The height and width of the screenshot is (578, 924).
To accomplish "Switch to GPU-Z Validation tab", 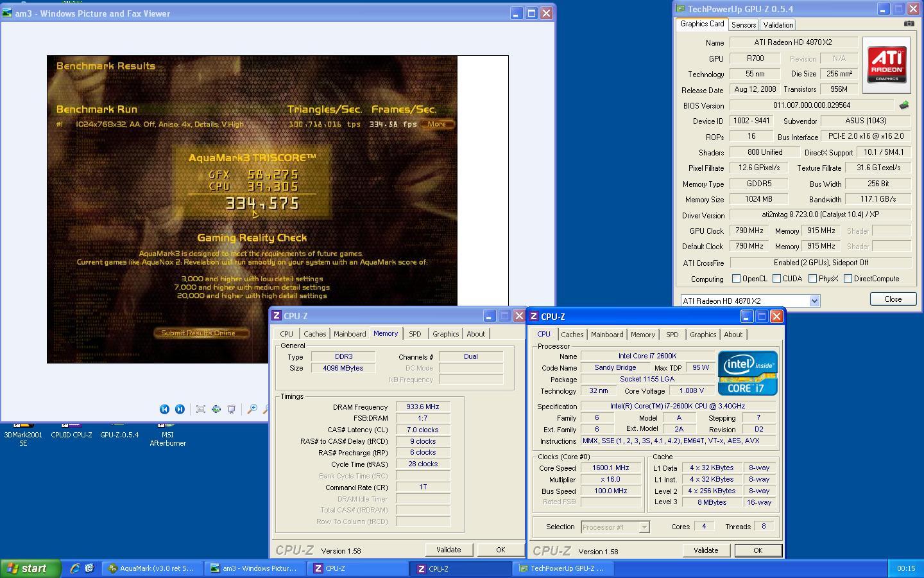I will [x=778, y=25].
